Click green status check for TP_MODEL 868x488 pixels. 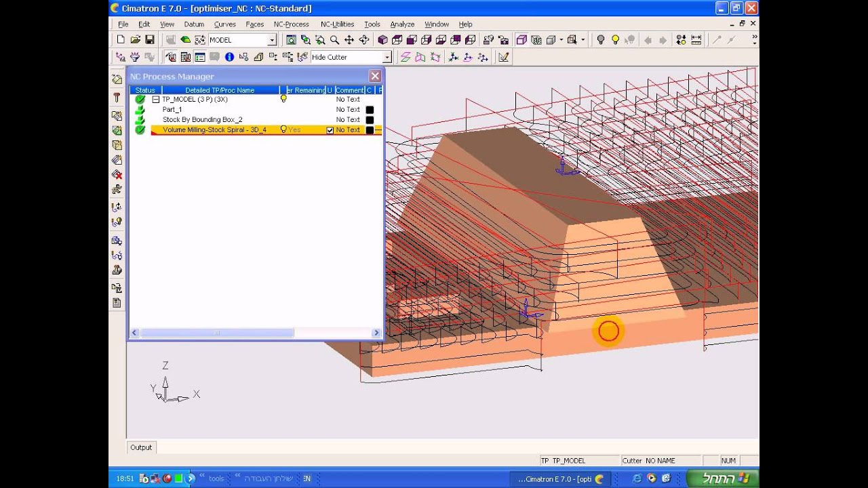point(140,99)
